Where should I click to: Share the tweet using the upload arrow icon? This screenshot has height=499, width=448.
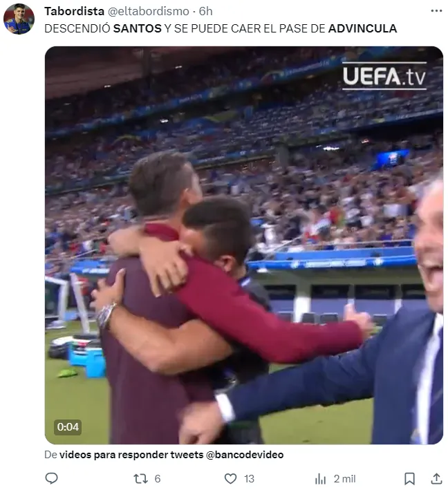[436, 478]
